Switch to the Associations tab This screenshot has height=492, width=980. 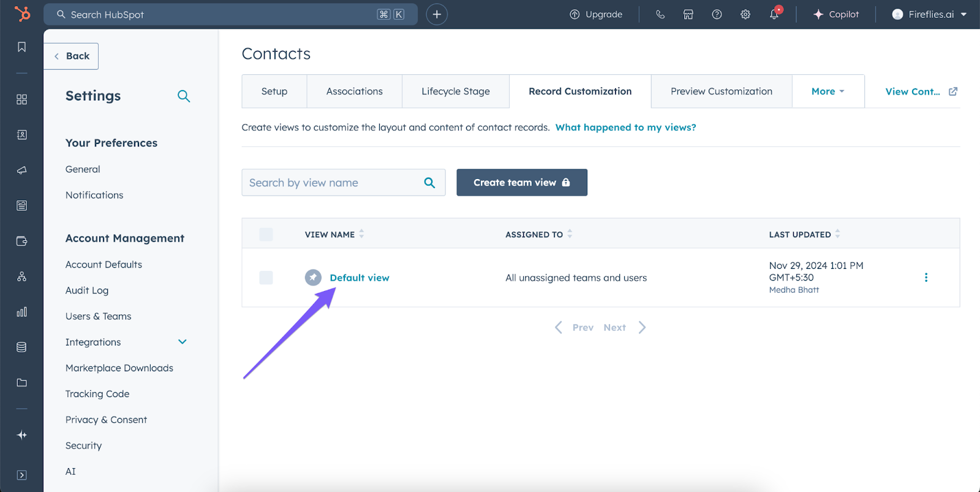tap(354, 91)
